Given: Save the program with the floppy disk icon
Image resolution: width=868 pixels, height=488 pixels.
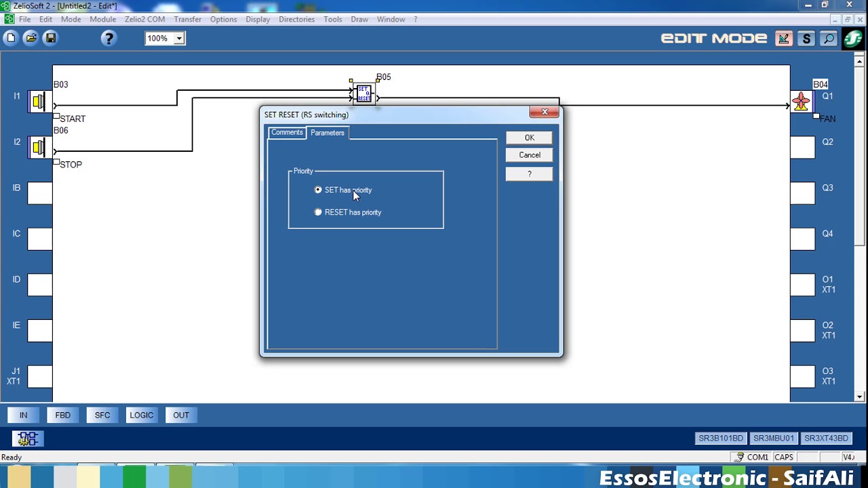Looking at the screenshot, I should (50, 39).
